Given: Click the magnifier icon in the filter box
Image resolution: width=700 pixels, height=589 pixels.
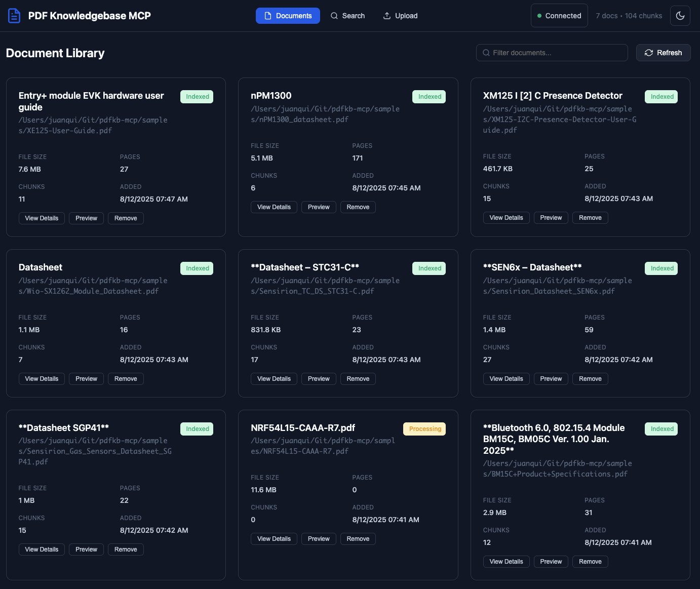Looking at the screenshot, I should pos(486,53).
